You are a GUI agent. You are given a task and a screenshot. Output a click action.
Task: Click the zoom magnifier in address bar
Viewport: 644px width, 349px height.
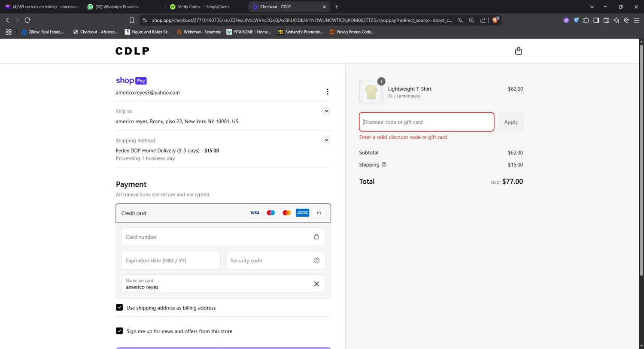pyautogui.click(x=471, y=20)
